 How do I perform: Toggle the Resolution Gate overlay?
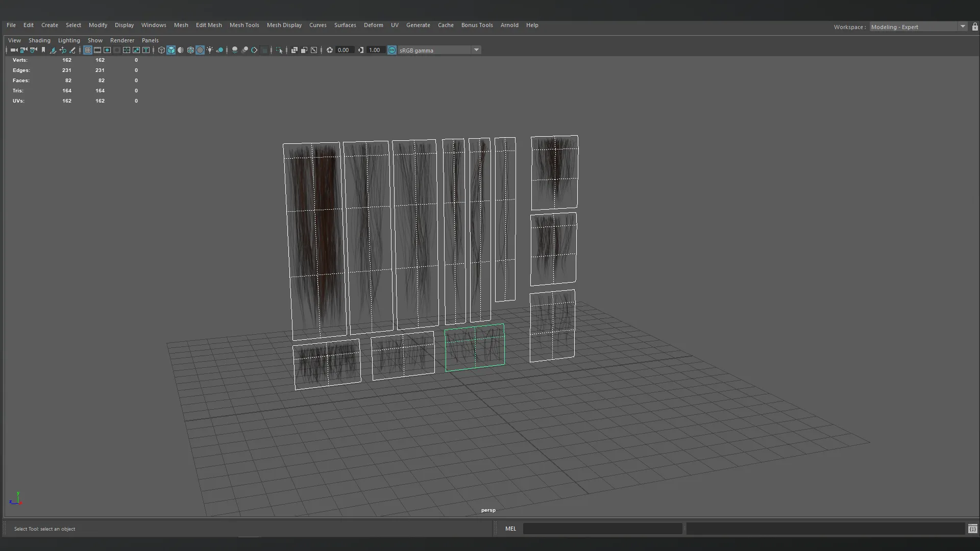coord(107,50)
